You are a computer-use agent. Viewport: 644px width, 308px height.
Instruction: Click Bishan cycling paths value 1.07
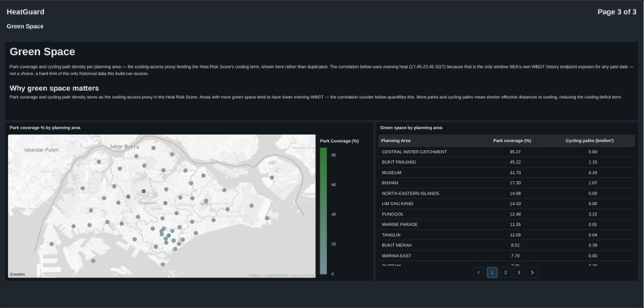coord(592,183)
